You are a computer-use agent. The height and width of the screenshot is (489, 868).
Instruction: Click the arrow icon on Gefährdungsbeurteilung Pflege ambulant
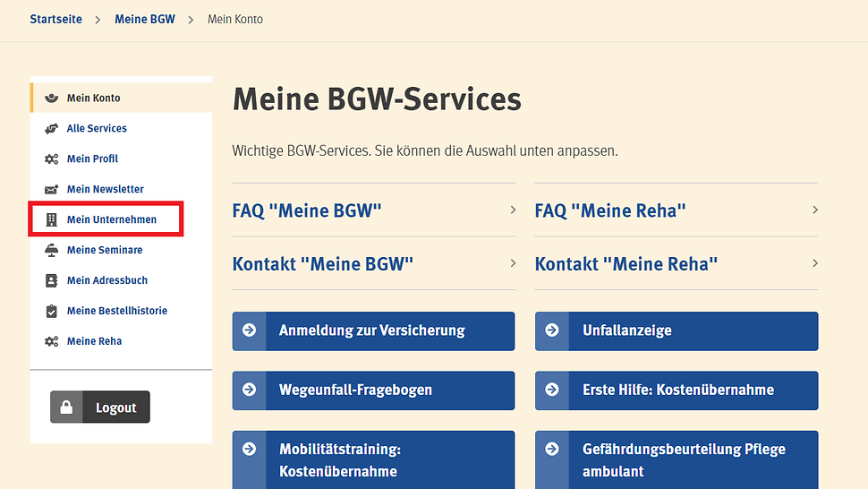click(552, 449)
